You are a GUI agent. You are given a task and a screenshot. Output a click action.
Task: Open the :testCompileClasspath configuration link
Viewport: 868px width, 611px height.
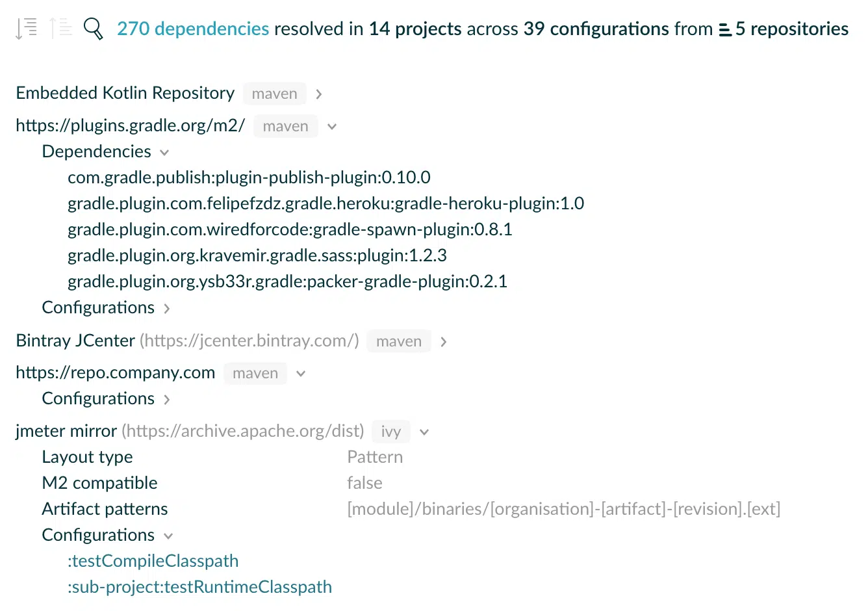tap(153, 561)
